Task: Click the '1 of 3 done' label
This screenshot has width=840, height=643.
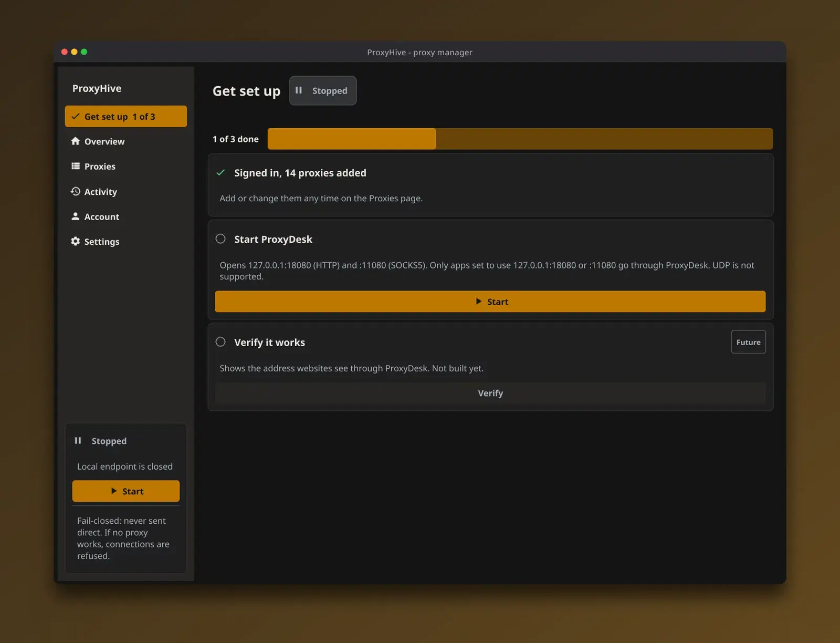Action: tap(236, 139)
